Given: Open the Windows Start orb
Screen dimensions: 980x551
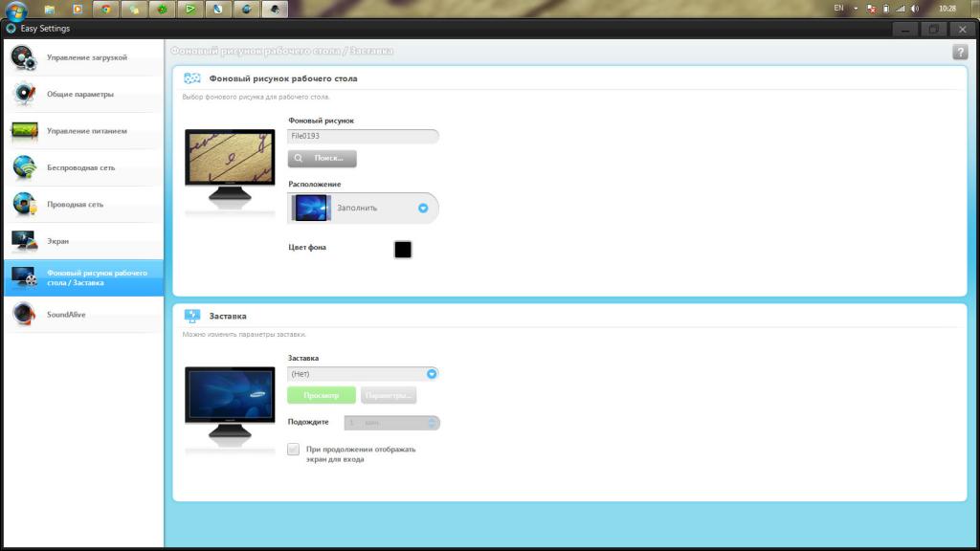Looking at the screenshot, I should (16, 10).
